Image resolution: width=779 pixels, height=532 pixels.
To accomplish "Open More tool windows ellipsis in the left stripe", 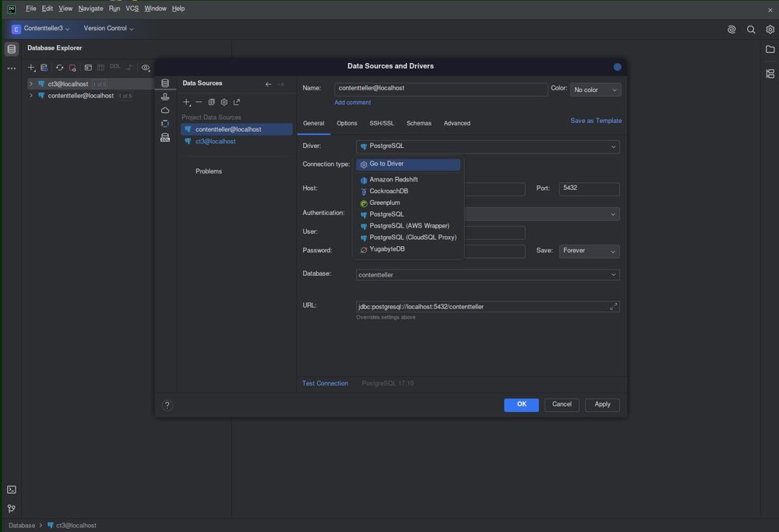I will click(12, 68).
